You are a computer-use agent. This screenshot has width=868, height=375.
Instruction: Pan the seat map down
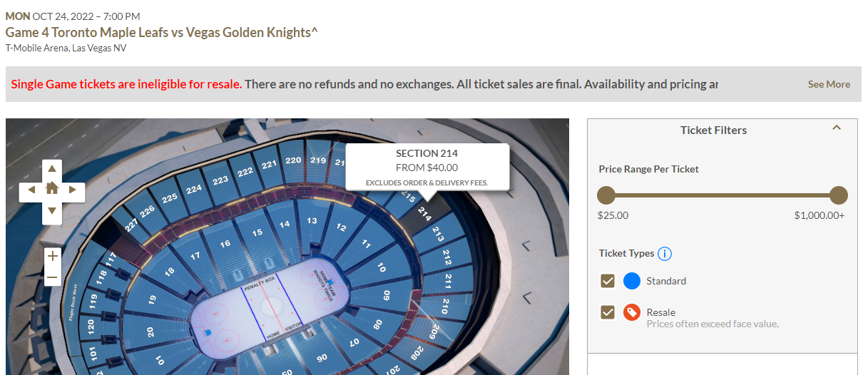click(52, 211)
